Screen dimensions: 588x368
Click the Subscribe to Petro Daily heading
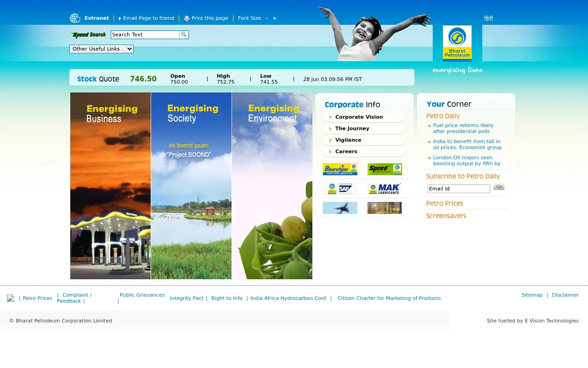tap(463, 176)
